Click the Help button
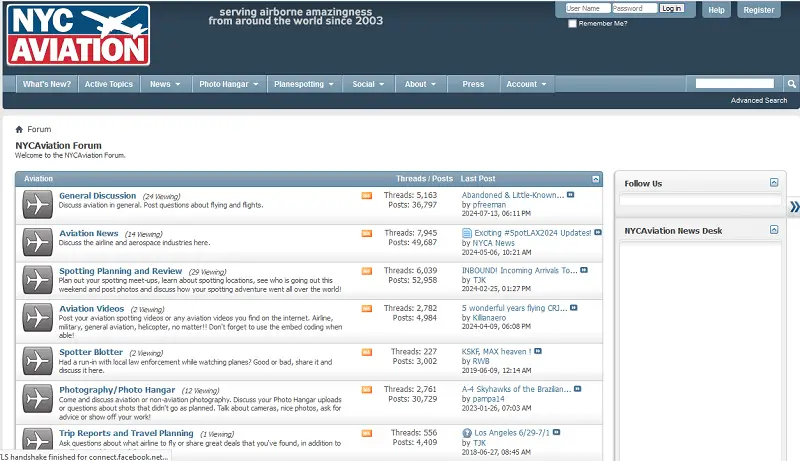 (716, 10)
